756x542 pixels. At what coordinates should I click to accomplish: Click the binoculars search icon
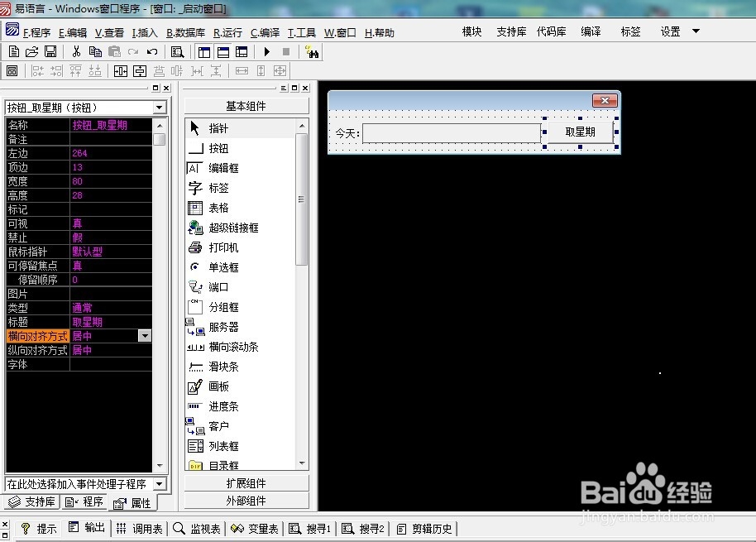[312, 52]
